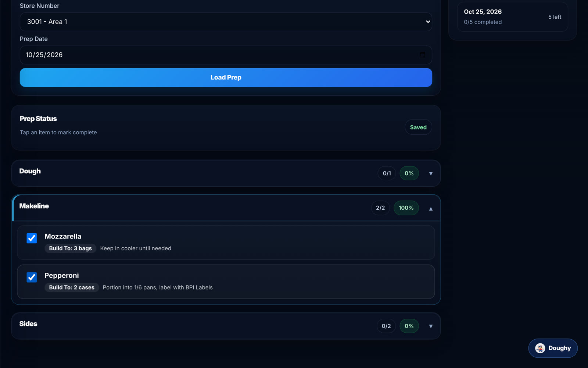Click the Makeline 2/2 count badge
Image resolution: width=588 pixels, height=368 pixels.
click(x=380, y=208)
